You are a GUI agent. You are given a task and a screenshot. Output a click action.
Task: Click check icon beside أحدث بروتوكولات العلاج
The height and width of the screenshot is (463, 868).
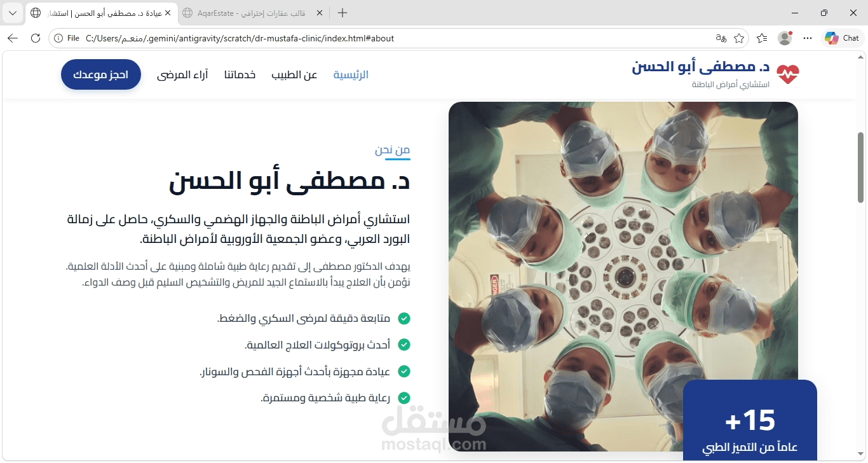[x=403, y=345]
